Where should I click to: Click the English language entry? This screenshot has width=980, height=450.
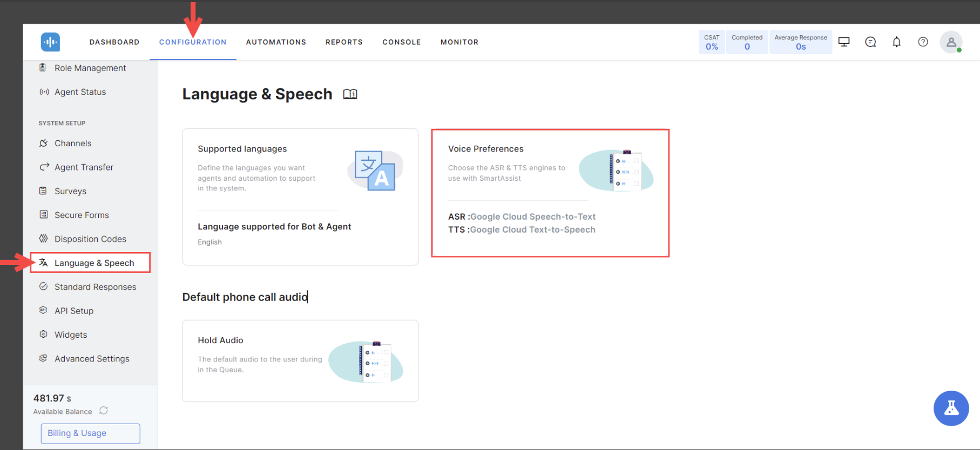pyautogui.click(x=209, y=242)
